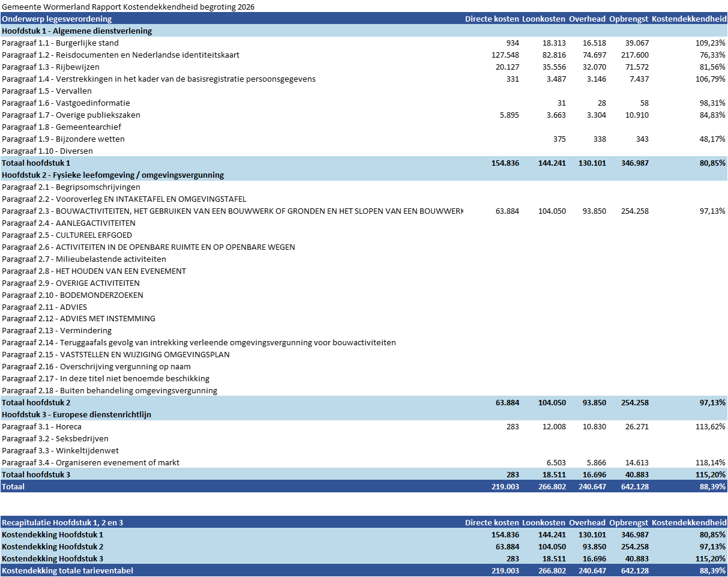Select 'Hoofdstuk 2 - Fysieke leefomgeving / omgevingsvergunning' heading
This screenshot has width=728, height=577.
113,175
